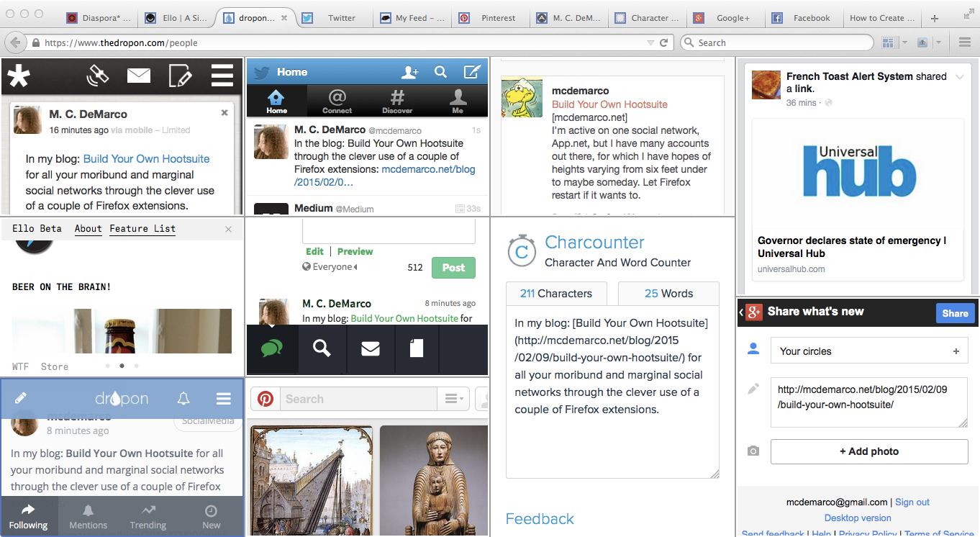
Task: Click Add photo button
Action: pyautogui.click(x=869, y=451)
